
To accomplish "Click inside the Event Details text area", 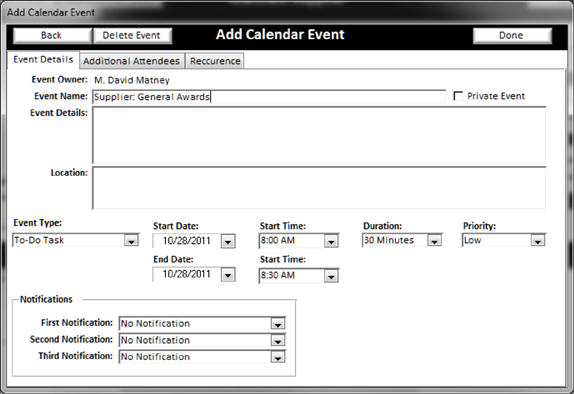I will [x=319, y=135].
